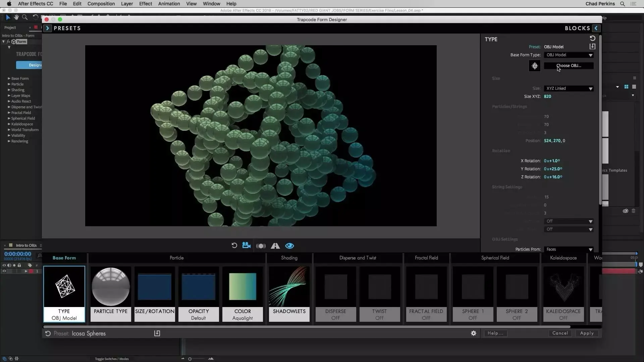
Task: Click the OBJ model thumbnail icon
Action: click(x=535, y=66)
